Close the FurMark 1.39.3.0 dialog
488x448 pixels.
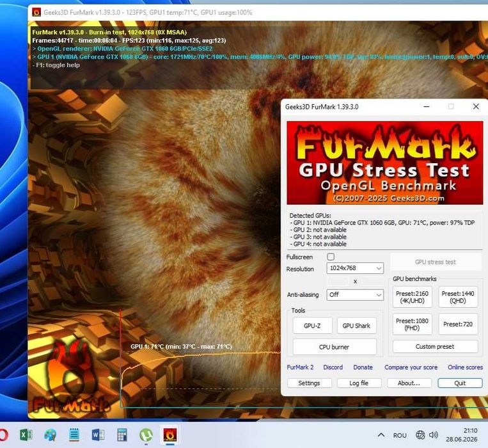click(x=476, y=106)
